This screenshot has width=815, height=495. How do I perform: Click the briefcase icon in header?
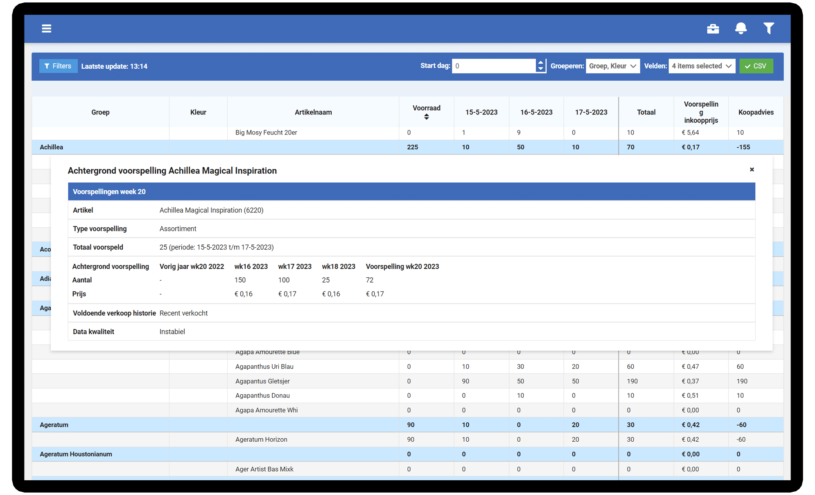tap(713, 28)
